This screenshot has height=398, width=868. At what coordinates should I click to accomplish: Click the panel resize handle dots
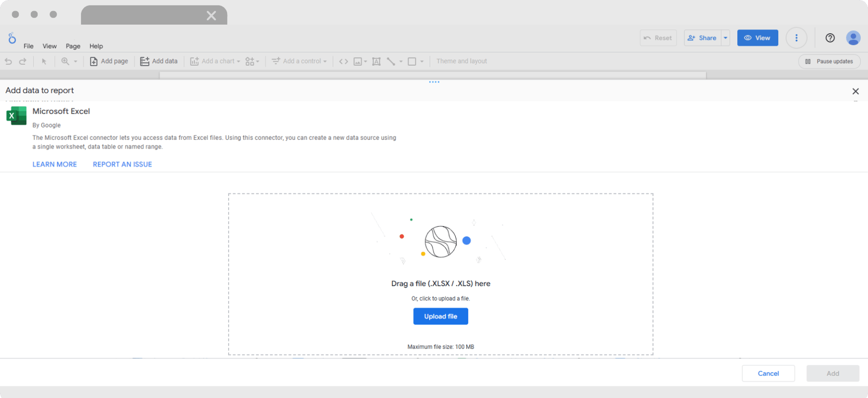pos(434,82)
